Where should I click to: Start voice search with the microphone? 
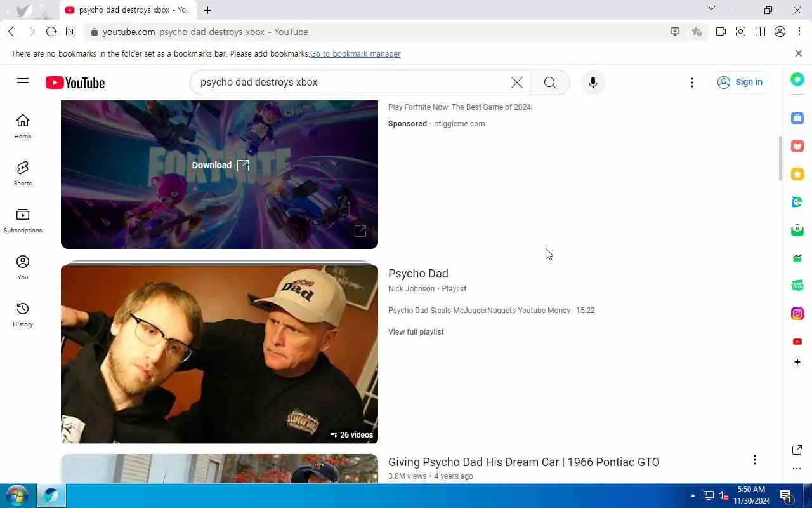pos(593,83)
